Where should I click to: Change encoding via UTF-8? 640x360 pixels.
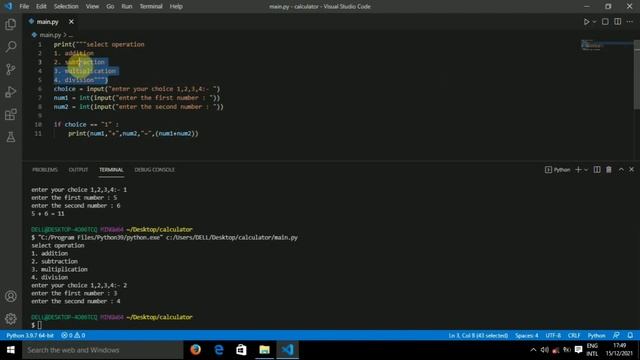(553, 336)
